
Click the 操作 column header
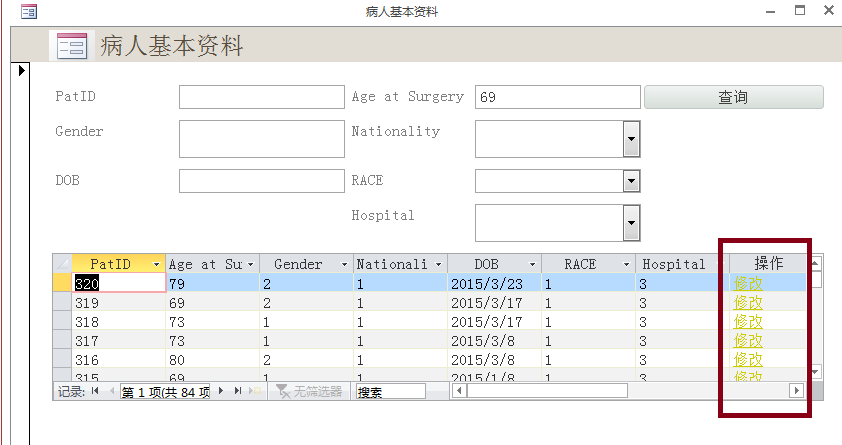click(768, 264)
